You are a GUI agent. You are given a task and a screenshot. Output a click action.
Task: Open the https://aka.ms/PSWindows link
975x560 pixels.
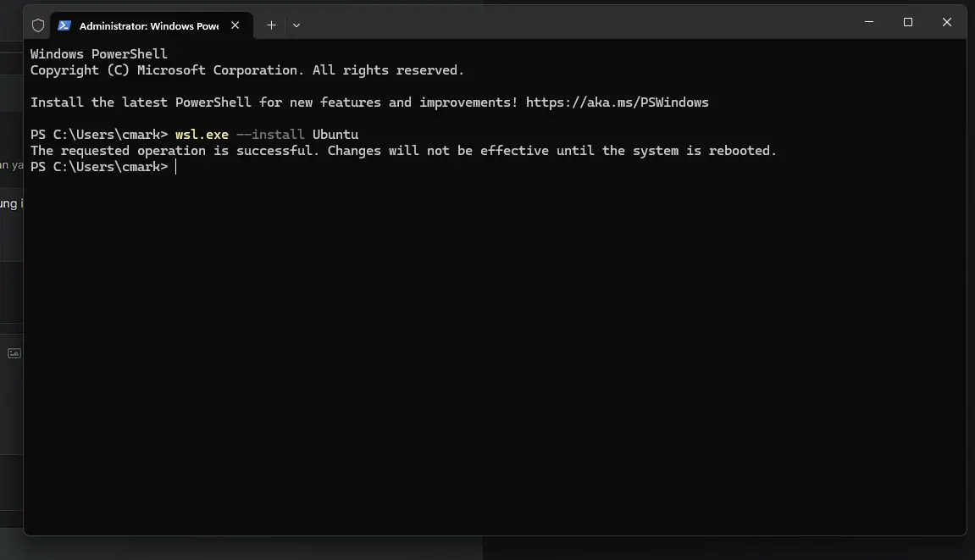pyautogui.click(x=617, y=102)
